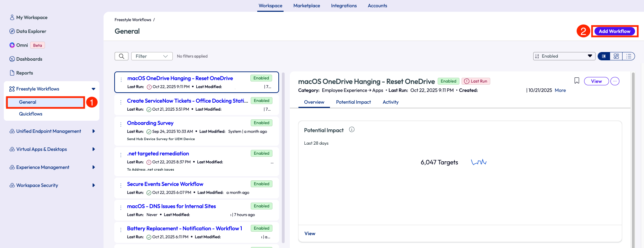
Task: Switch to split panel view
Action: [604, 56]
